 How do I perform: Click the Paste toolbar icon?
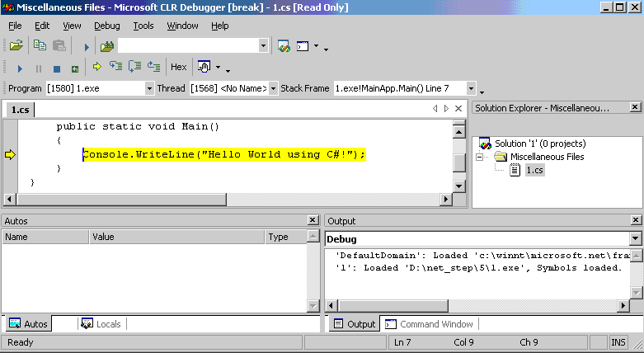coord(59,45)
